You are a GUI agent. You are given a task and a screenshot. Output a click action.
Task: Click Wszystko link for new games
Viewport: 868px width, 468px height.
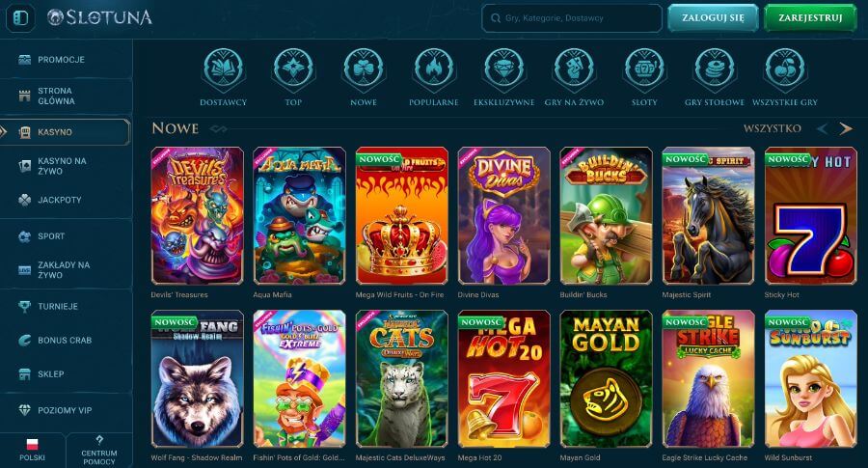point(773,128)
